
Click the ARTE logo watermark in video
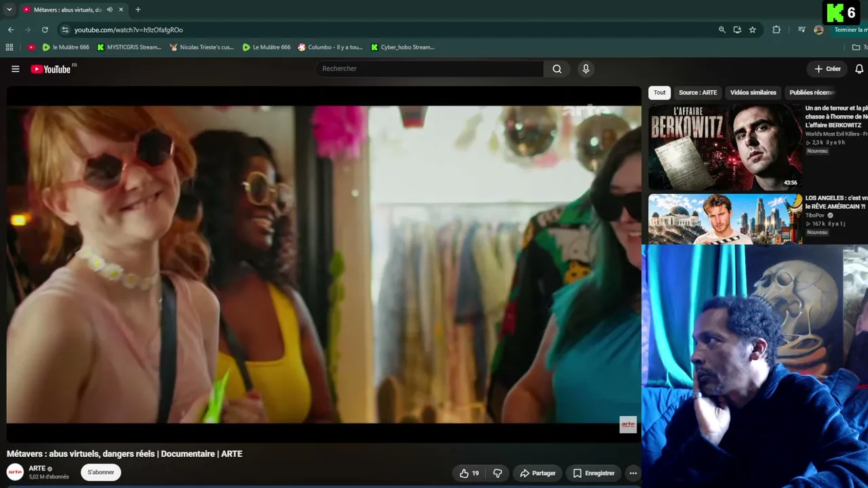coord(628,424)
